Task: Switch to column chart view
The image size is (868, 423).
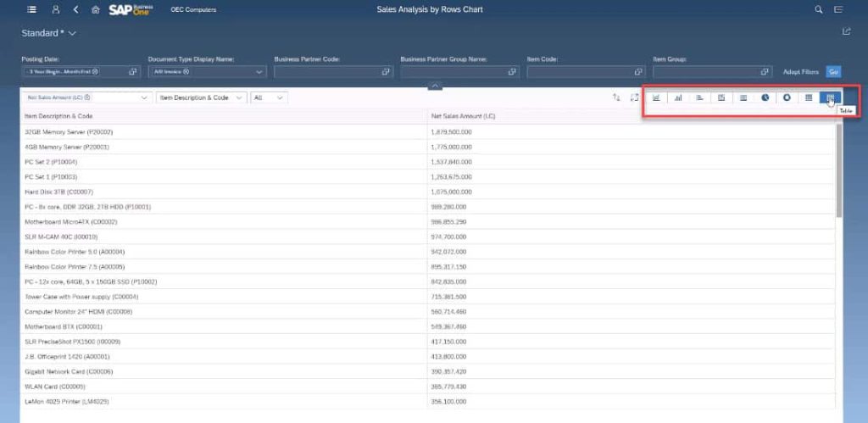Action: (678, 97)
